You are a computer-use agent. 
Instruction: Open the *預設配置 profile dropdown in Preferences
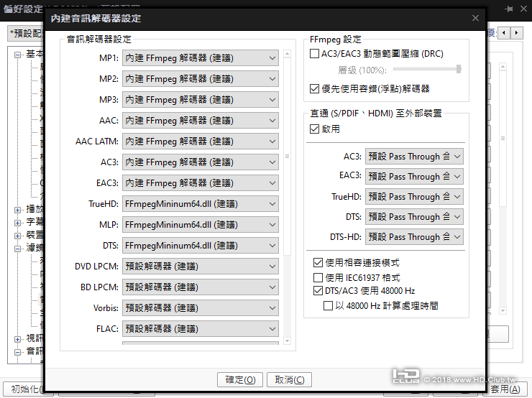26,34
